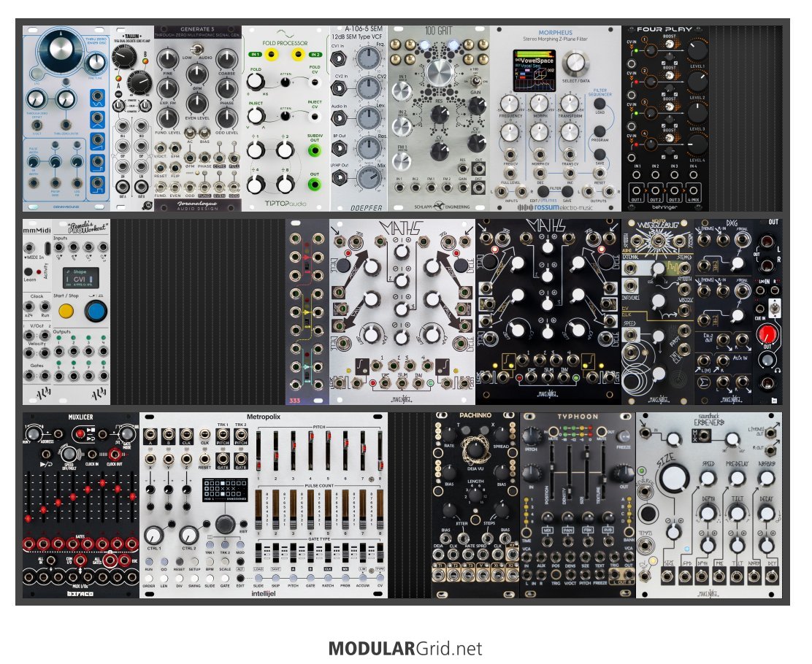
Task: Click the 100 Grit large center knob
Action: pyautogui.click(x=439, y=72)
